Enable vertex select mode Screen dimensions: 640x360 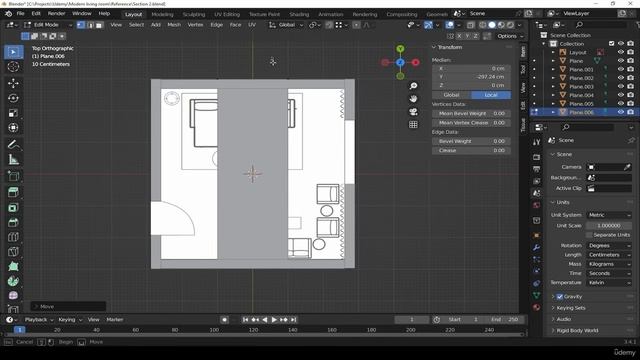coord(81,25)
